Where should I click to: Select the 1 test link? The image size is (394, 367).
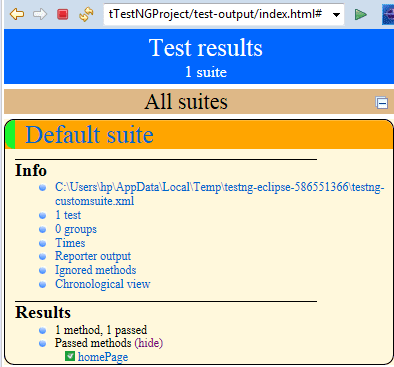(x=68, y=215)
